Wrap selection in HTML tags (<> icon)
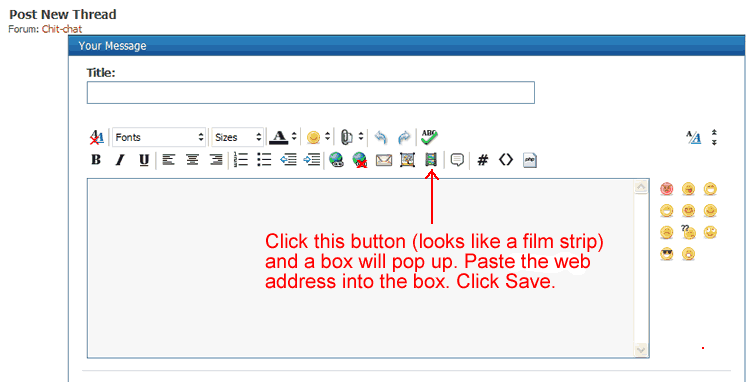Screen dimensions: 750x382 [506, 160]
